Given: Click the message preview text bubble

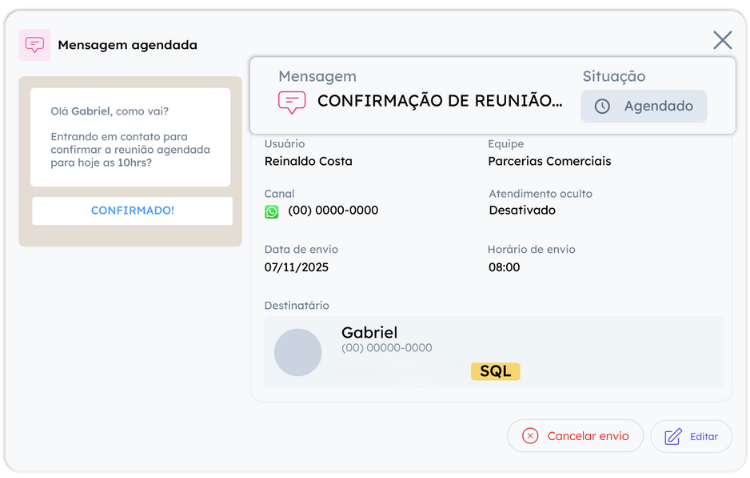Looking at the screenshot, I should [x=130, y=137].
